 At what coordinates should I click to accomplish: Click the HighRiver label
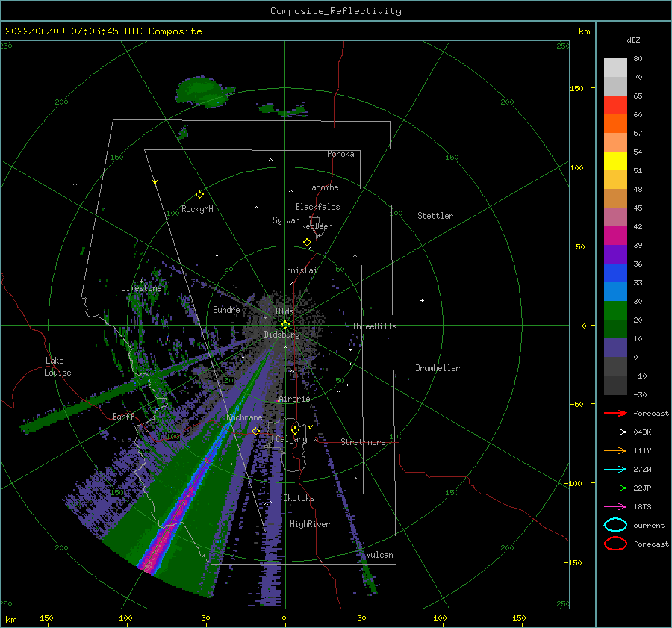pos(309,524)
